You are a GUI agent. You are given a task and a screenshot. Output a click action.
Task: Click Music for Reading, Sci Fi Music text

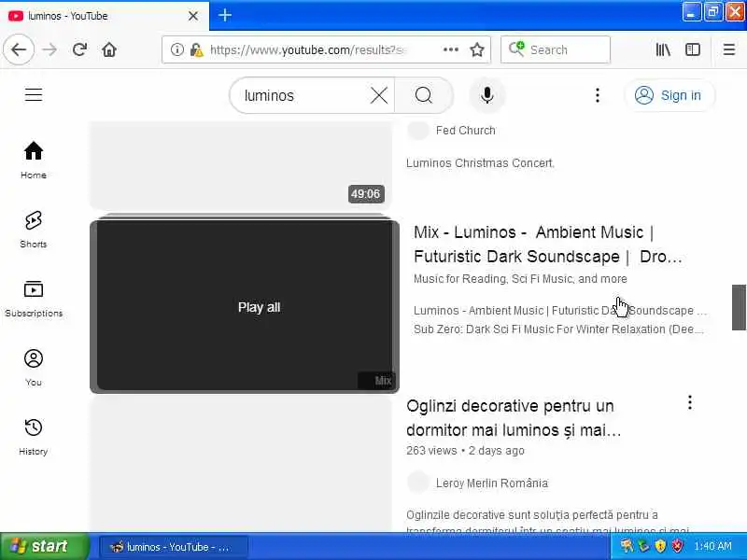[x=520, y=278]
